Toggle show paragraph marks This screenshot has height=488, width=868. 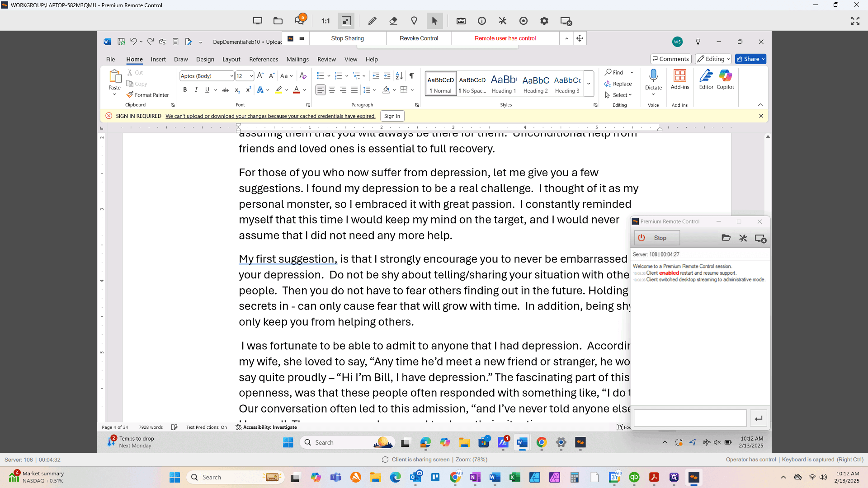coord(411,75)
